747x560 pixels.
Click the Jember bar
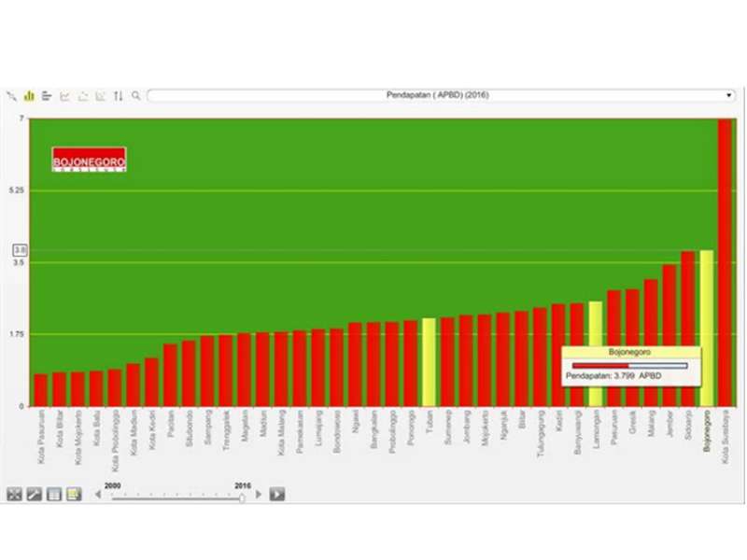[x=669, y=335]
